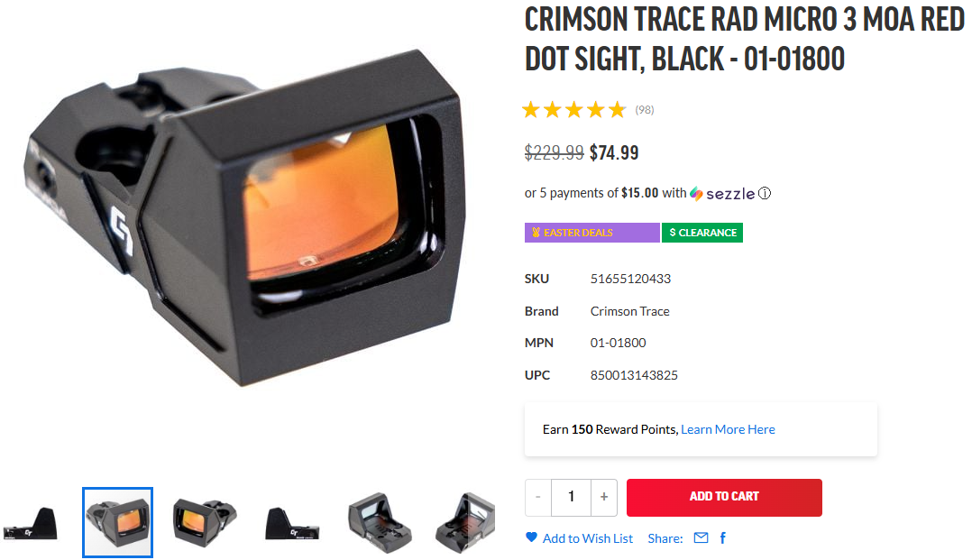Share product via email envelope icon
Screen dimensions: 972x560
[701, 537]
